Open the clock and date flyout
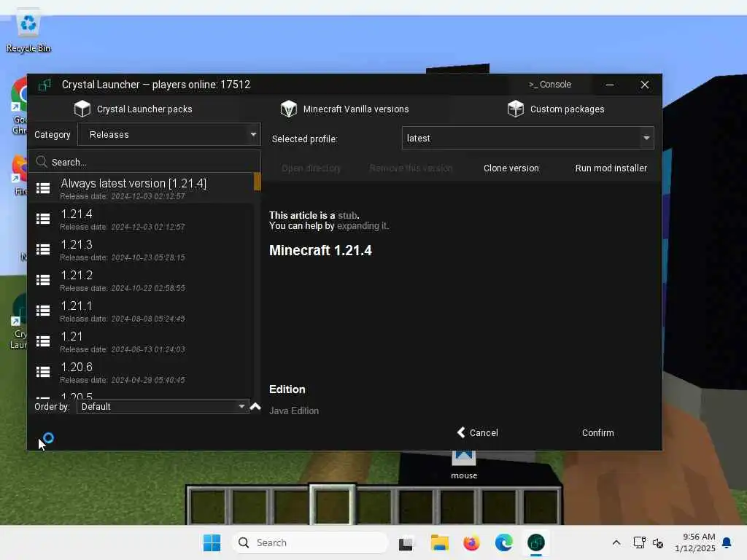 (x=694, y=542)
